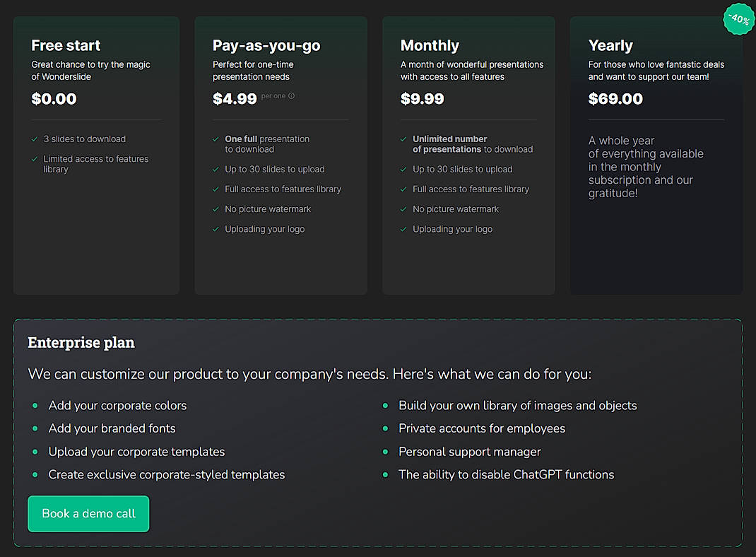Click the checkmark next to 'Full access to features library'
This screenshot has height=557, width=756.
pyautogui.click(x=216, y=189)
